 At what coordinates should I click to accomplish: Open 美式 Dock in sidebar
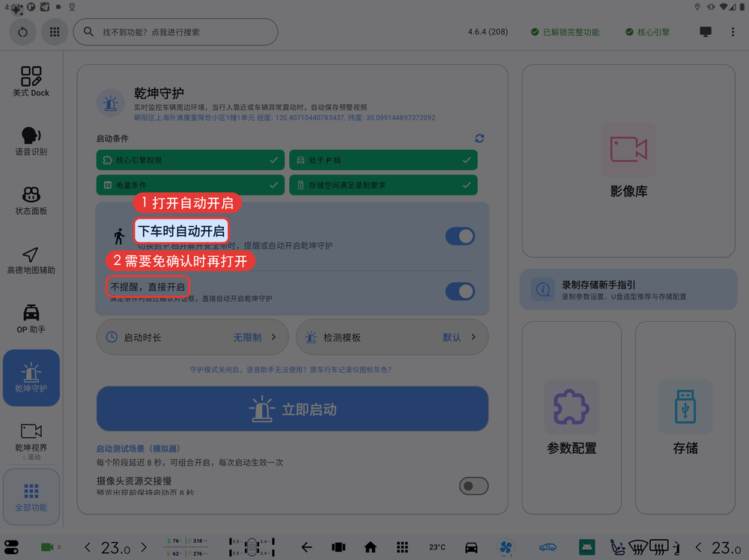(x=31, y=82)
